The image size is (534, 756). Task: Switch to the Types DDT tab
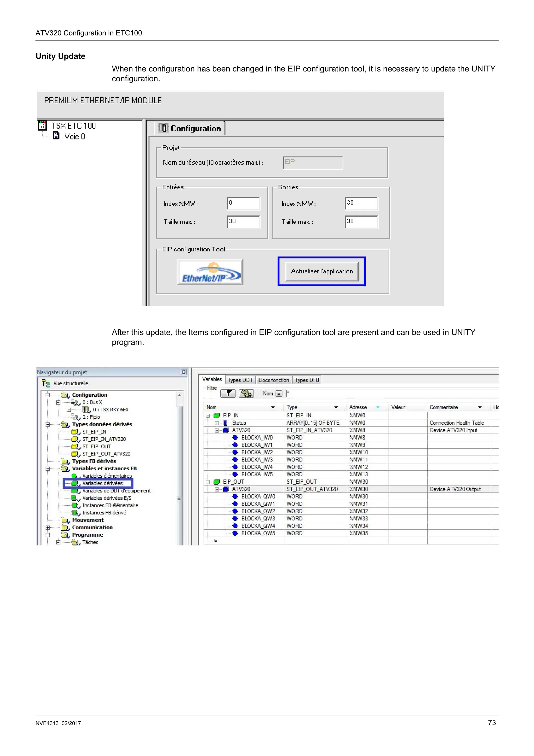tap(240, 380)
